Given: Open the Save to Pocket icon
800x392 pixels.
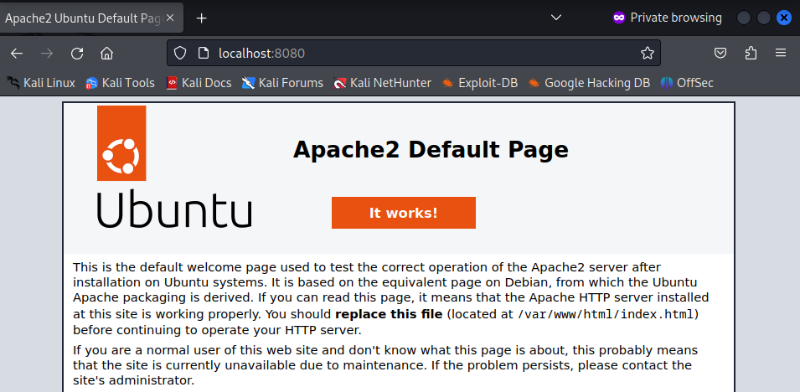Looking at the screenshot, I should click(x=720, y=53).
